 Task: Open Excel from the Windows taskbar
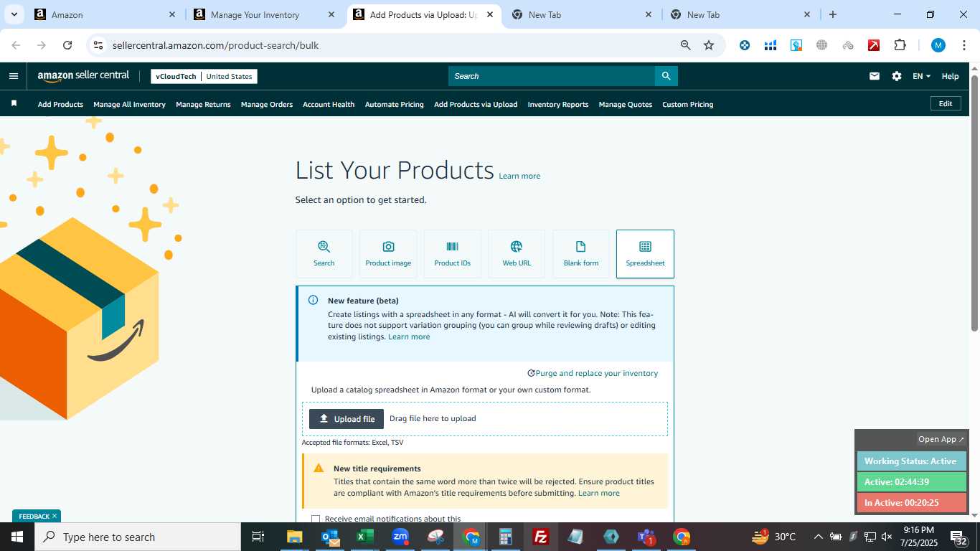pos(365,537)
